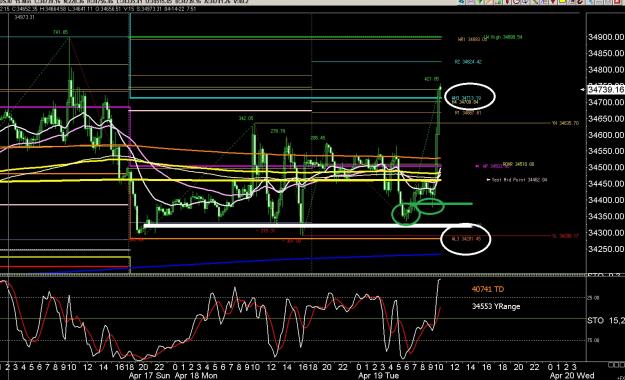625x380 pixels.
Task: Click the 34553 YRange text
Action: [496, 307]
